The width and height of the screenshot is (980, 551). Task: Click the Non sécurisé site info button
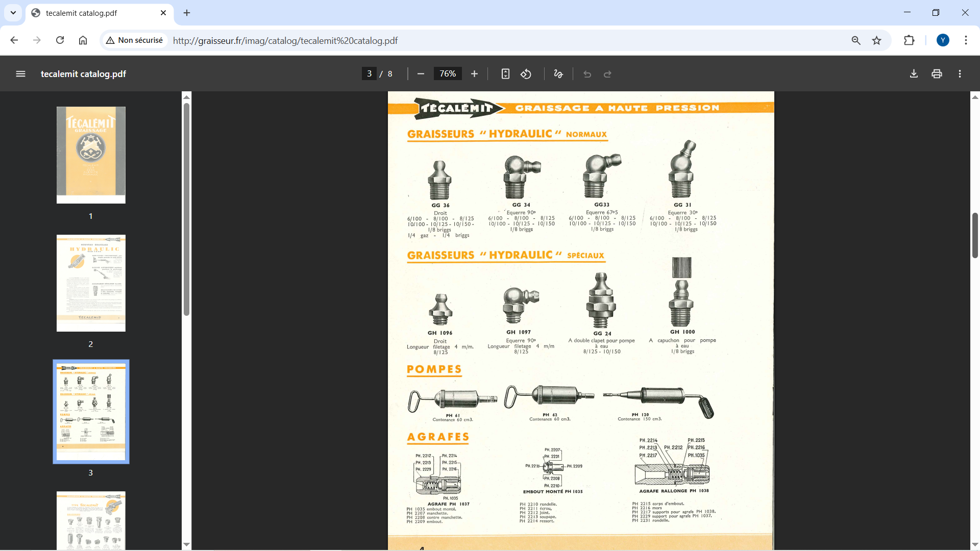click(135, 40)
